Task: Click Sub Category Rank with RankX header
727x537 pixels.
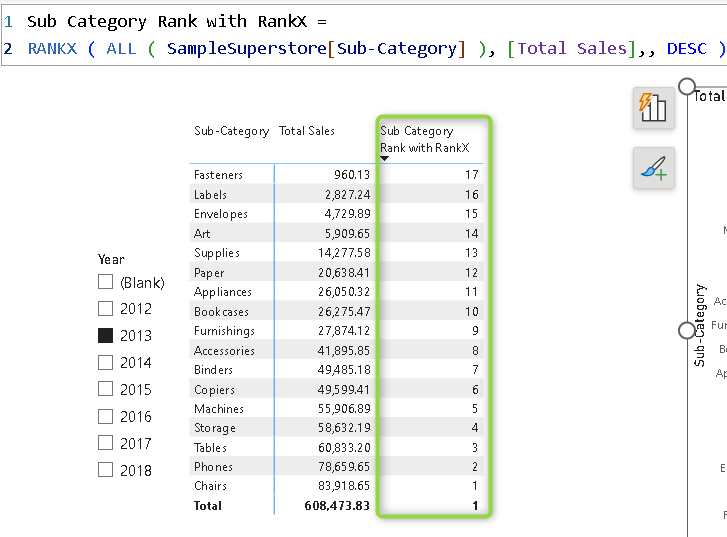Action: pos(424,139)
